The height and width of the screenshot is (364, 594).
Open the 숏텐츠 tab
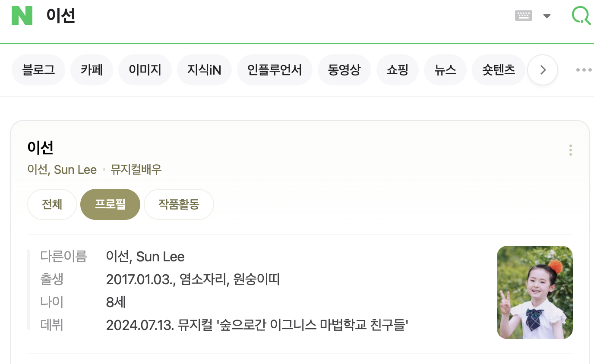[499, 70]
